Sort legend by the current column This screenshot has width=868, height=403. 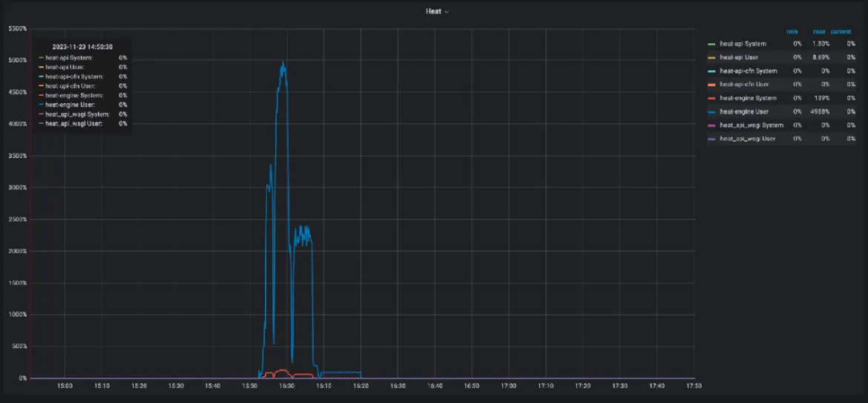pos(841,31)
